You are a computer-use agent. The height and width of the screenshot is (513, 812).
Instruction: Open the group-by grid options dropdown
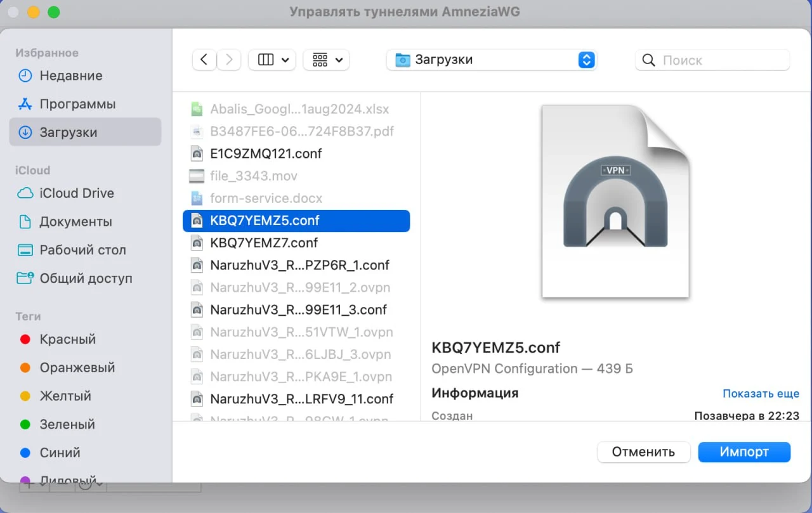(x=327, y=60)
